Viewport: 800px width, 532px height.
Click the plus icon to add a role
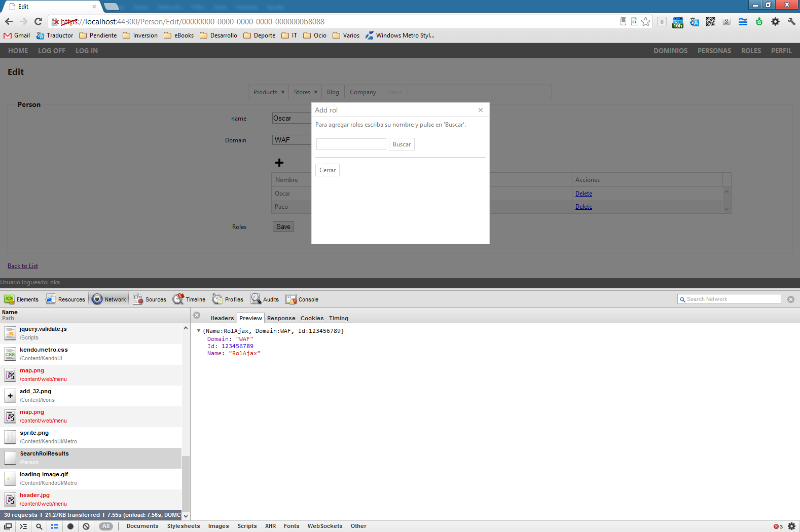click(x=279, y=163)
